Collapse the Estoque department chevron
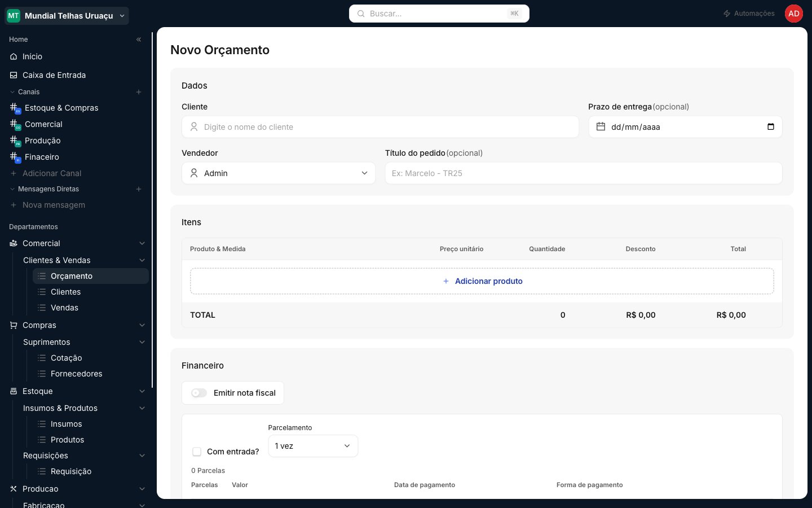The image size is (812, 508). [142, 391]
